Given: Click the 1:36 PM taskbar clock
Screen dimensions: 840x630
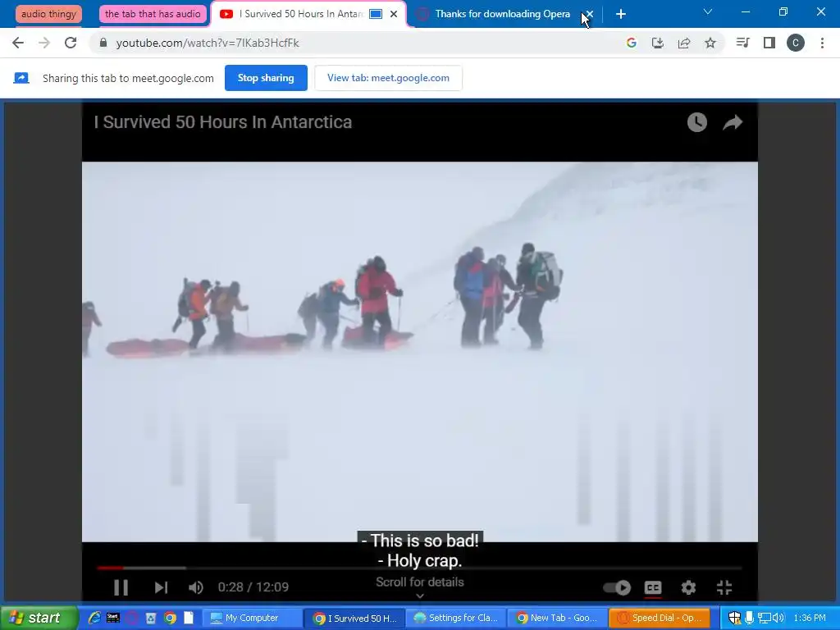Looking at the screenshot, I should click(810, 619).
